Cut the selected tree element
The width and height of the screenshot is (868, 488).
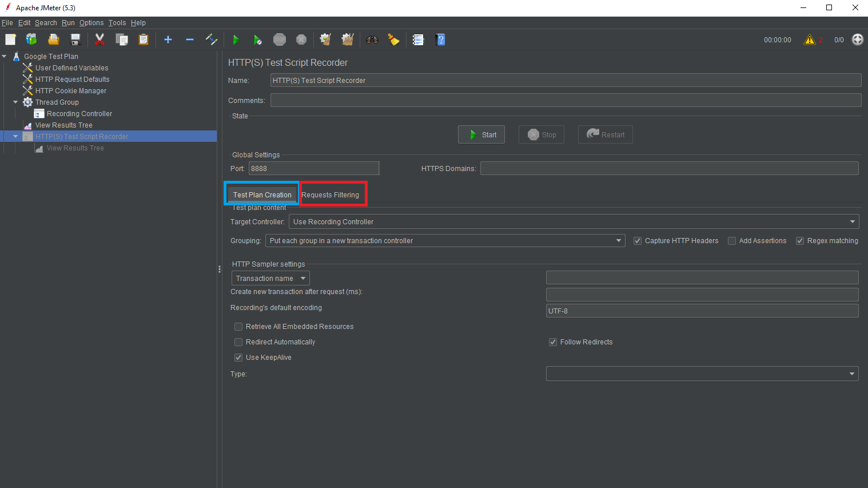click(x=99, y=39)
